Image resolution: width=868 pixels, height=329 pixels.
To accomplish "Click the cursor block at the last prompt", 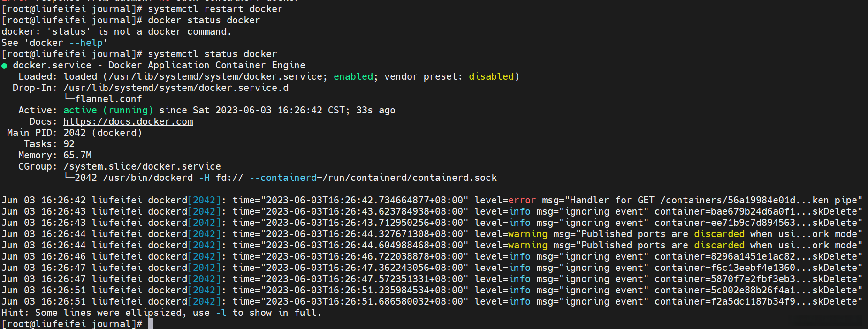I will coord(151,324).
